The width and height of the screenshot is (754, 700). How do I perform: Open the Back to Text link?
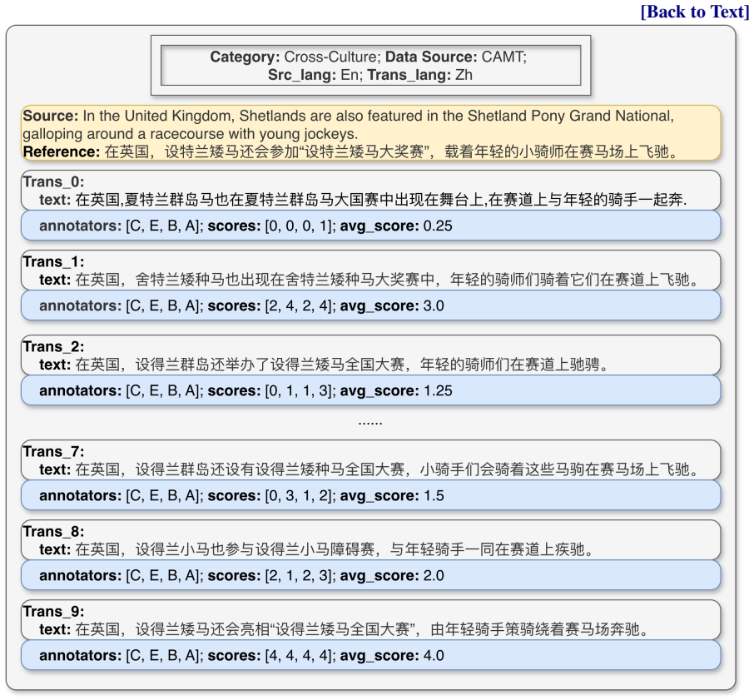click(695, 12)
